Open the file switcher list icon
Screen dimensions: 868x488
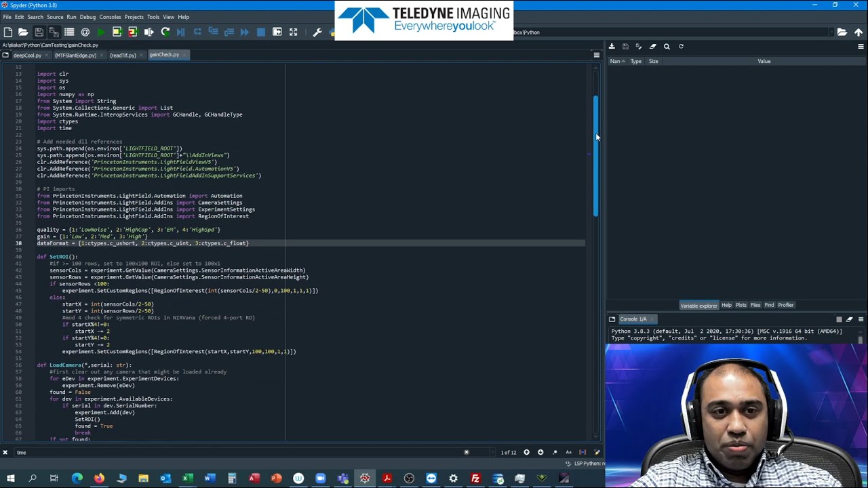coord(69,32)
